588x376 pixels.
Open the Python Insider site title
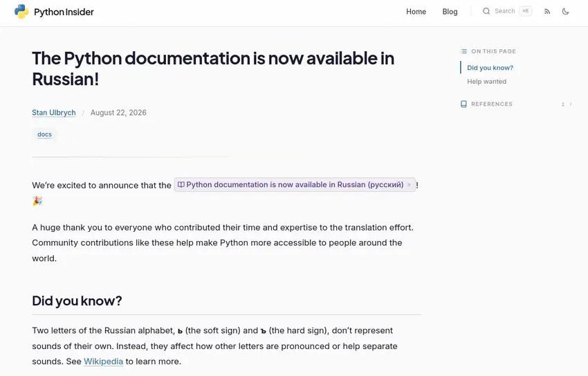pos(64,12)
